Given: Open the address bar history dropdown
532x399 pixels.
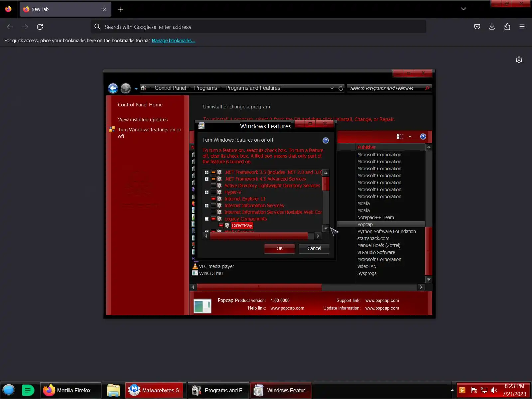Looking at the screenshot, I should point(332,88).
